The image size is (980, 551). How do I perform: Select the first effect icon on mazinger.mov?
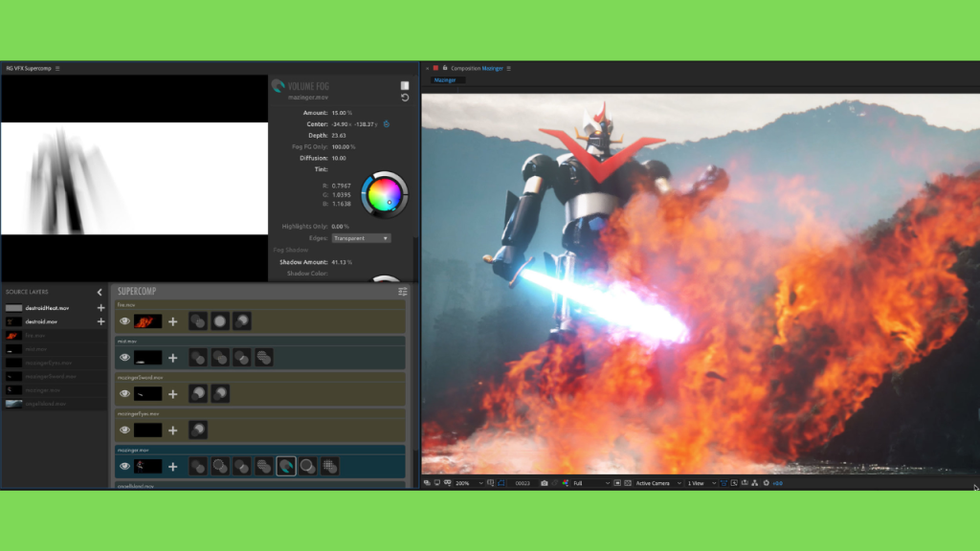coord(198,466)
